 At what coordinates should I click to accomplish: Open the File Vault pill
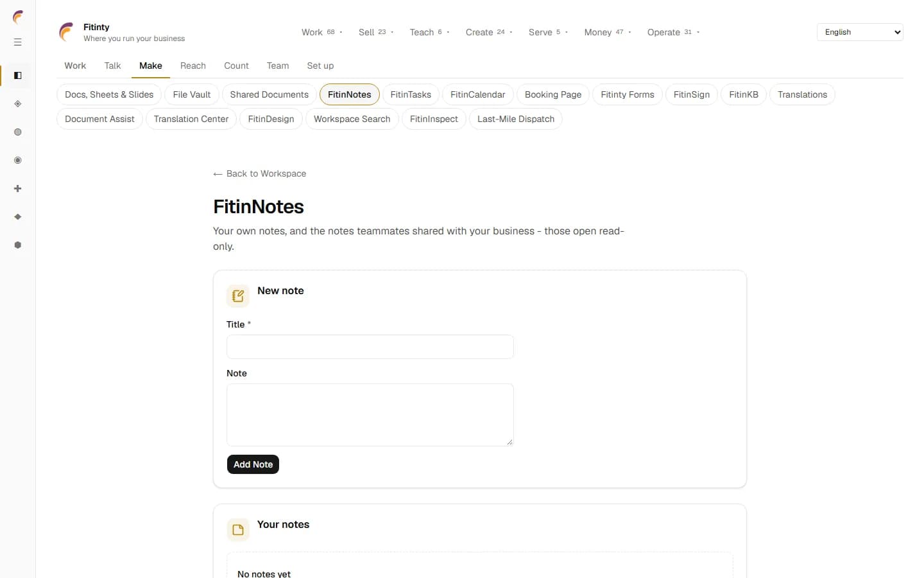[x=192, y=94]
